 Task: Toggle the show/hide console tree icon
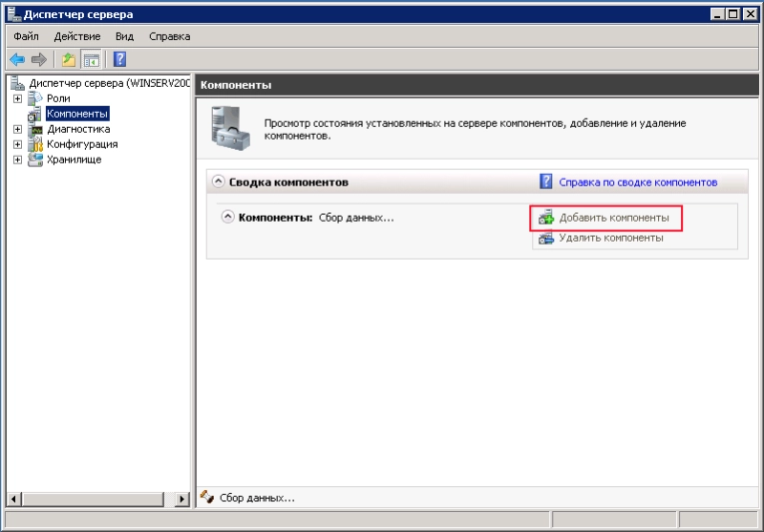[91, 60]
